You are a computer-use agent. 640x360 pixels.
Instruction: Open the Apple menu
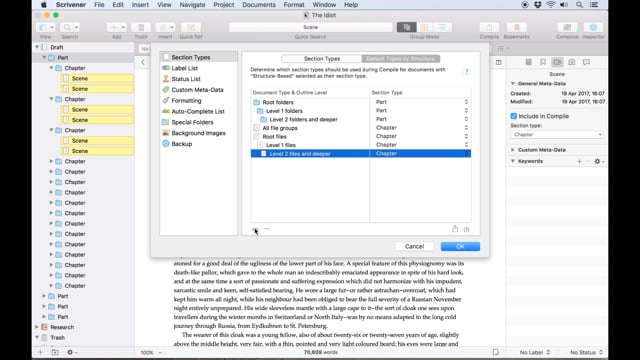(x=44, y=5)
